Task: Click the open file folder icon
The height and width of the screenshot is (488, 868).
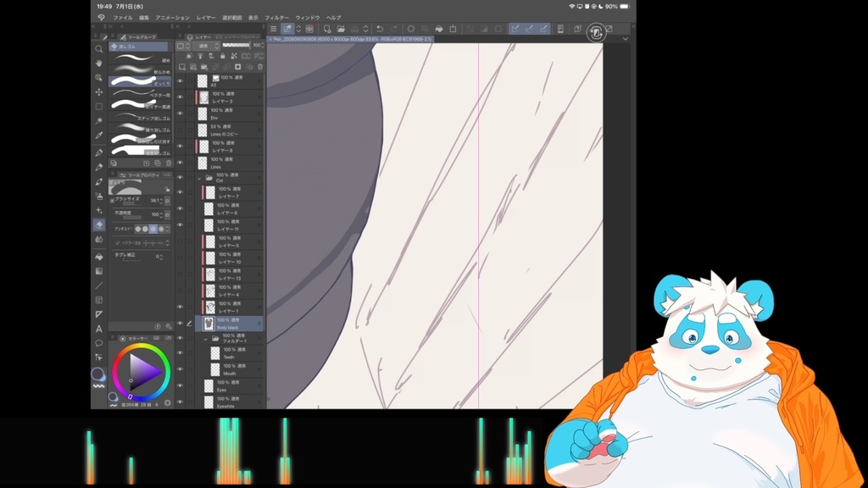Action: pyautogui.click(x=341, y=29)
